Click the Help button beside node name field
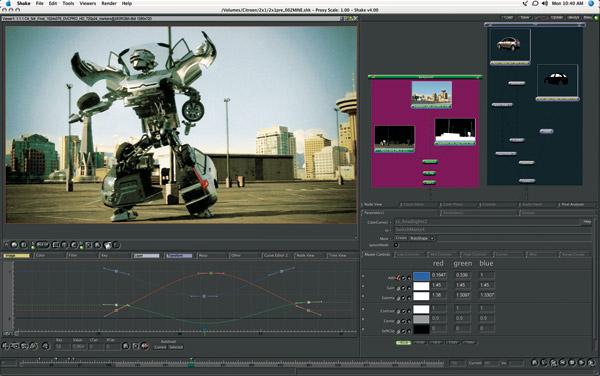Viewport: 600px width, 376px height. 587,221
